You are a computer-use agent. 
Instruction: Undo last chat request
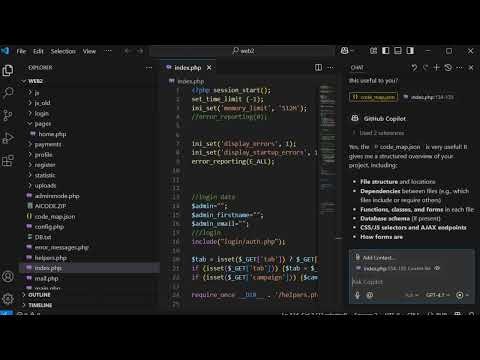click(x=414, y=68)
